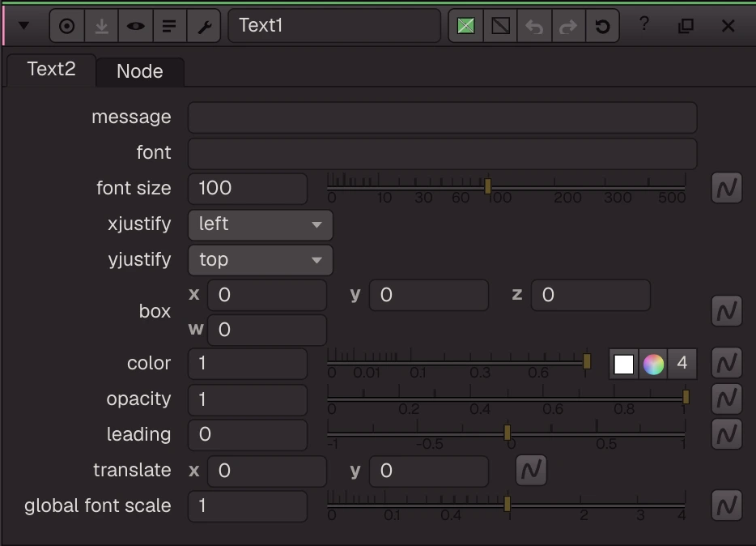
Task: Collapse the panel with the top-left triangle
Action: pos(23,26)
